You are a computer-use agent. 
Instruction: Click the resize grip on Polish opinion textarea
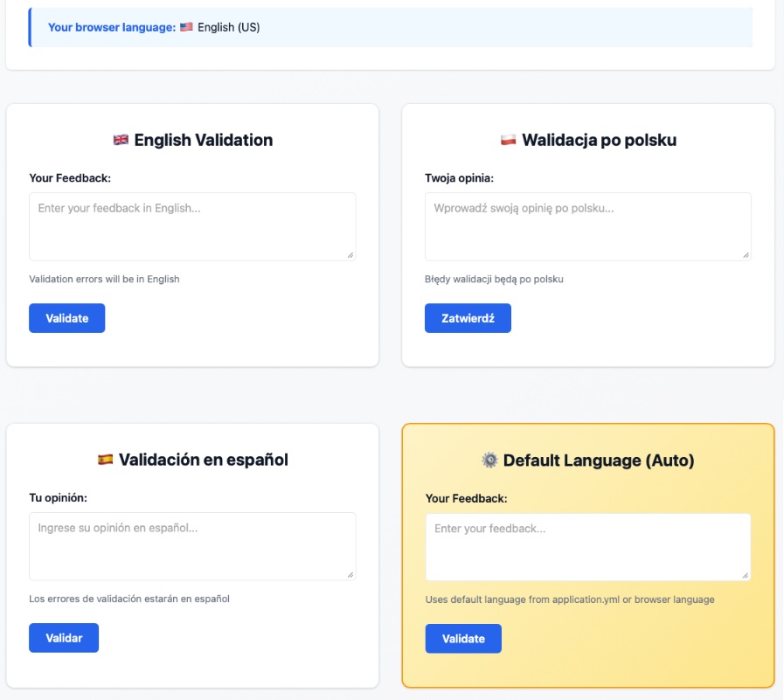(746, 254)
